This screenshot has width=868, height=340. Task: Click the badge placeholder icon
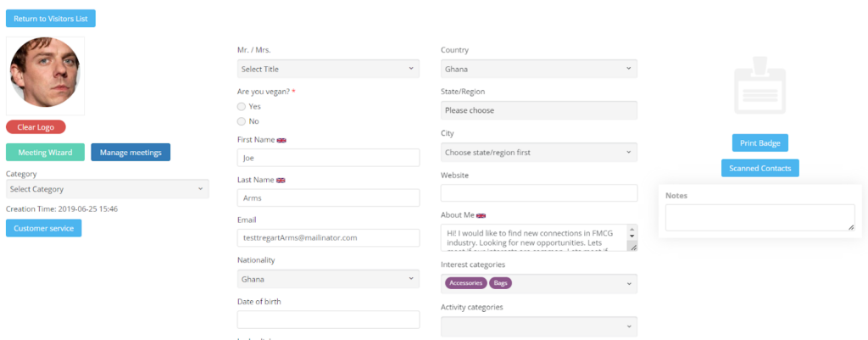(759, 85)
